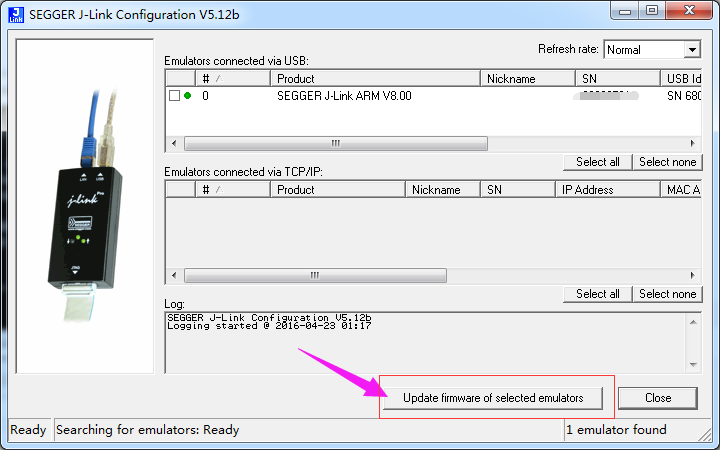Image resolution: width=720 pixels, height=450 pixels.
Task: Click the J-Link Pro device picture
Action: pyautogui.click(x=85, y=206)
